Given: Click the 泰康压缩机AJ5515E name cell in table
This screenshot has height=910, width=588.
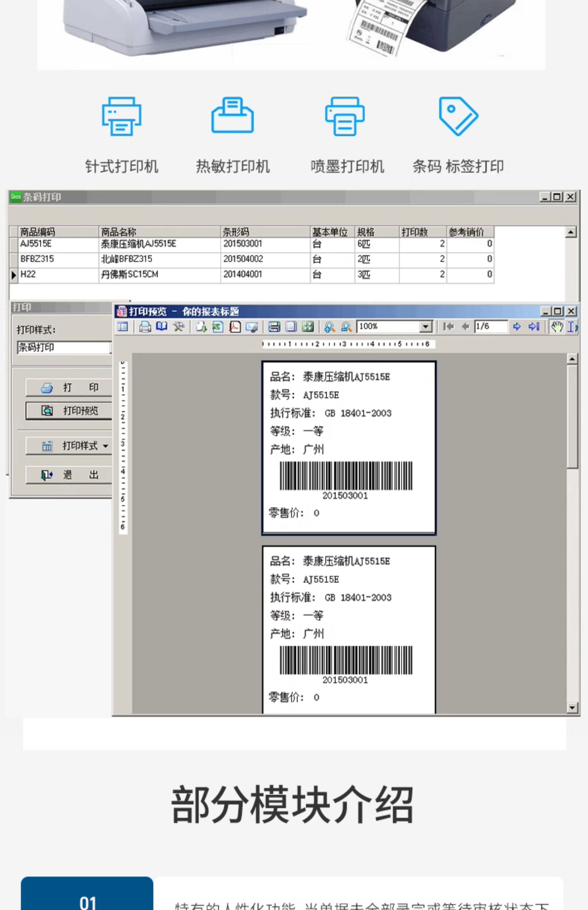Looking at the screenshot, I should [x=159, y=244].
